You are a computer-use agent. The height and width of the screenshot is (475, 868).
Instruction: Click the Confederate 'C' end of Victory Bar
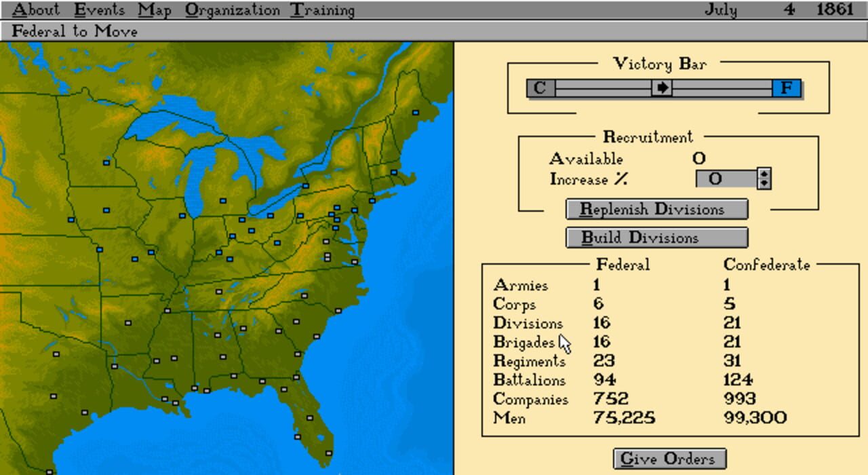tap(540, 88)
